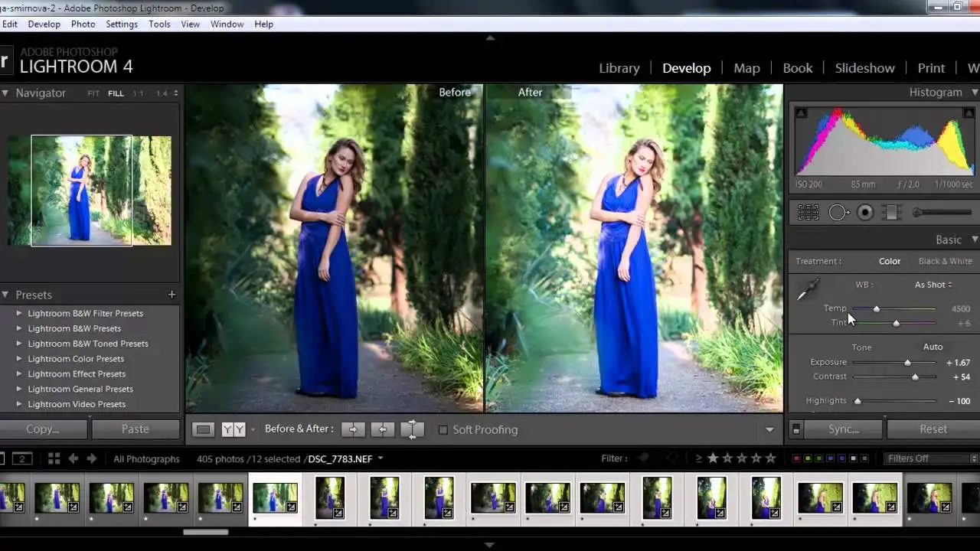Screen dimensions: 980x551
Task: Toggle highlight clipping indicator in histogram
Action: click(x=969, y=112)
